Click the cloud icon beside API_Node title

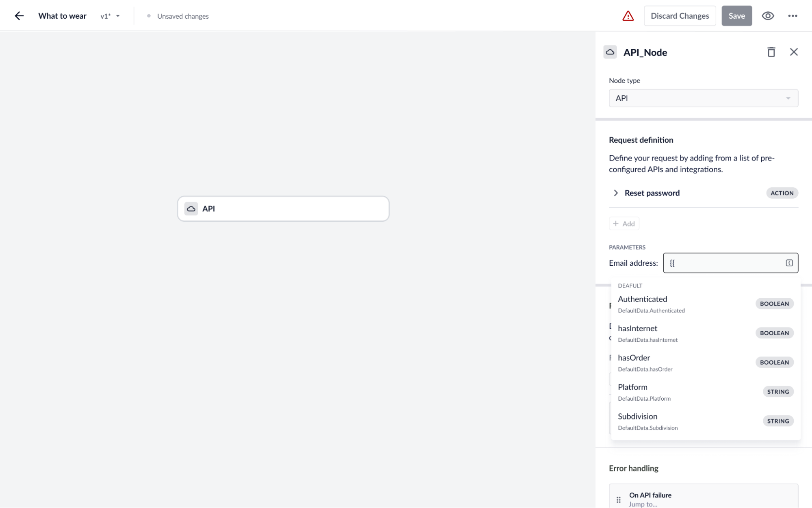pos(610,52)
